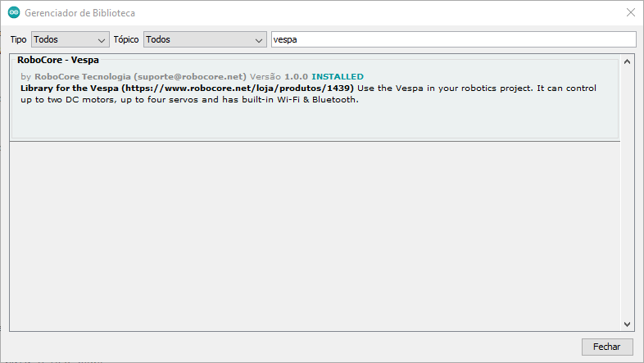The image size is (644, 363).
Task: Click the description line about DC motors and servos
Action: (x=189, y=100)
